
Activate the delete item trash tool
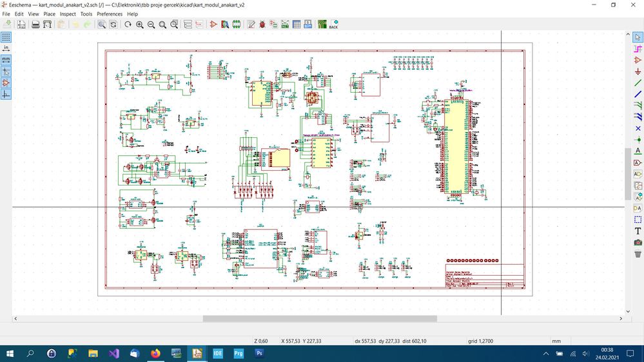click(x=638, y=254)
